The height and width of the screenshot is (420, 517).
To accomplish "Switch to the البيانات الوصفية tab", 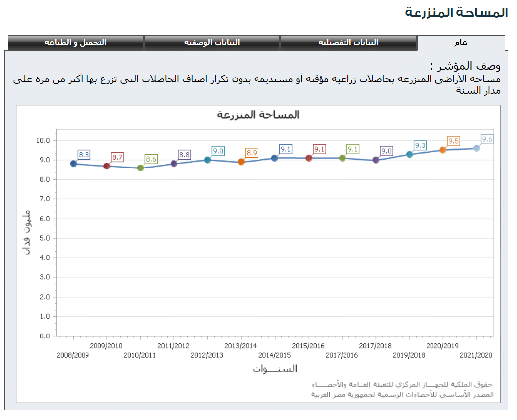I will pyautogui.click(x=212, y=43).
